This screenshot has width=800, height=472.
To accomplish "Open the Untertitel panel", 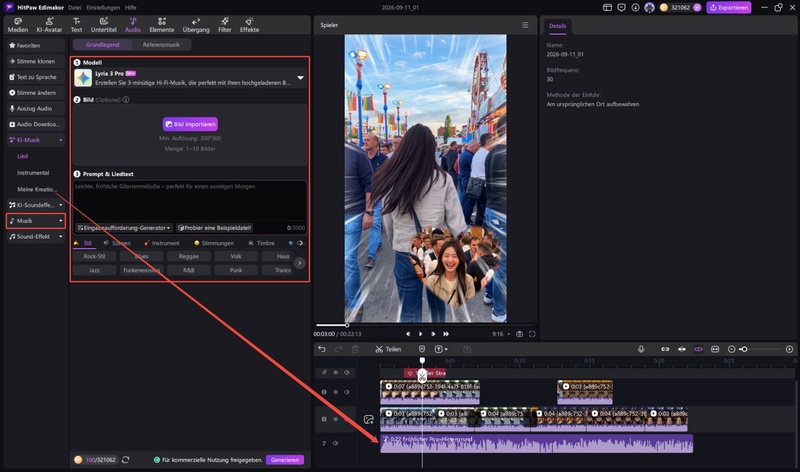I will pyautogui.click(x=104, y=25).
